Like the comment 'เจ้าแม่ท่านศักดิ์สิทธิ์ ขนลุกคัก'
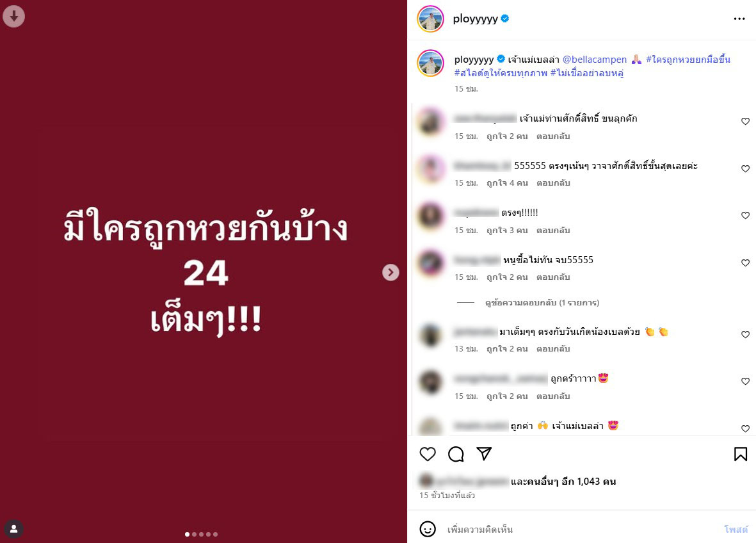 point(745,122)
